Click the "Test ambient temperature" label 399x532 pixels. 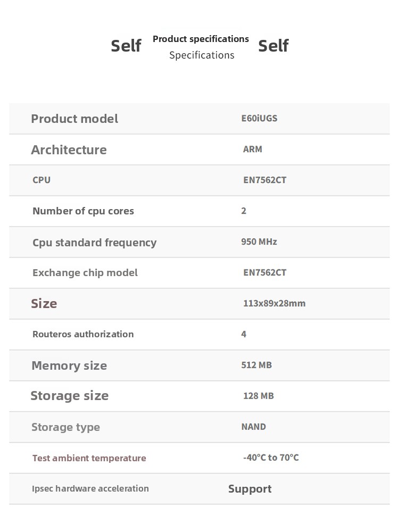[x=89, y=458]
